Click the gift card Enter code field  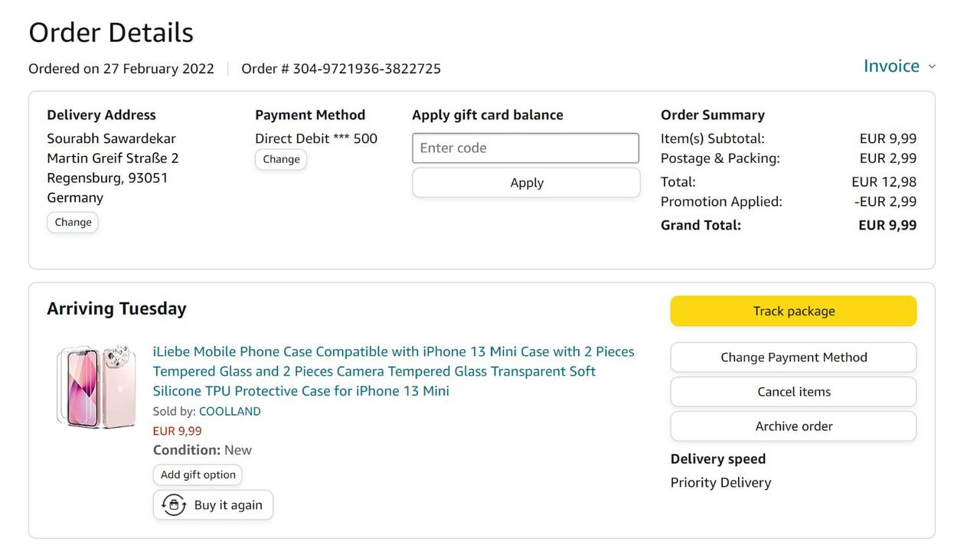[x=525, y=148]
